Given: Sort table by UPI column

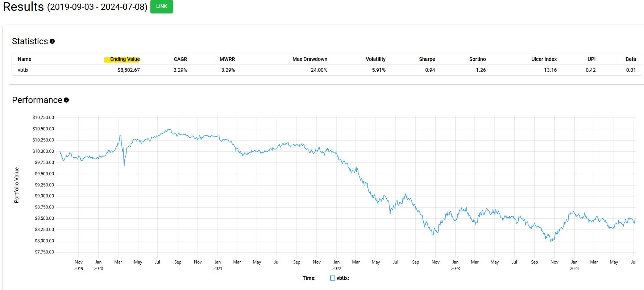Looking at the screenshot, I should (591, 59).
